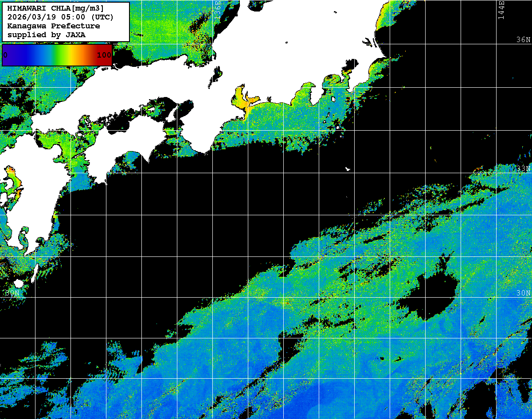The image size is (532, 419).
Task: Click the 136E longitude label
Action: point(218,9)
